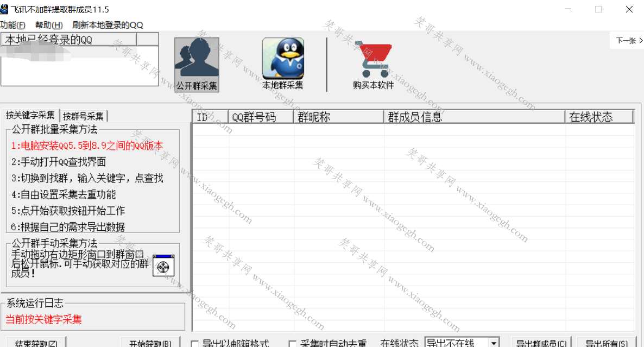Sort by the QQ群号码 column header

(x=261, y=117)
